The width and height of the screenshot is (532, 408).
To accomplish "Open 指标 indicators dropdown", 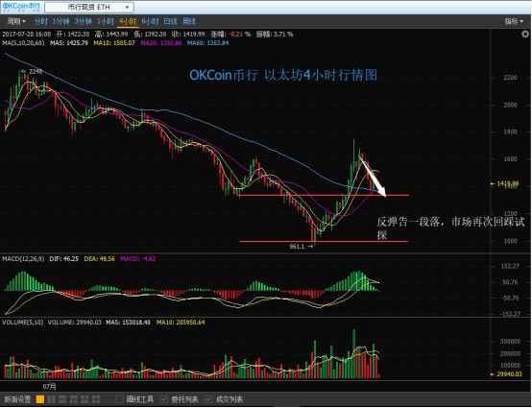I will point(514,21).
